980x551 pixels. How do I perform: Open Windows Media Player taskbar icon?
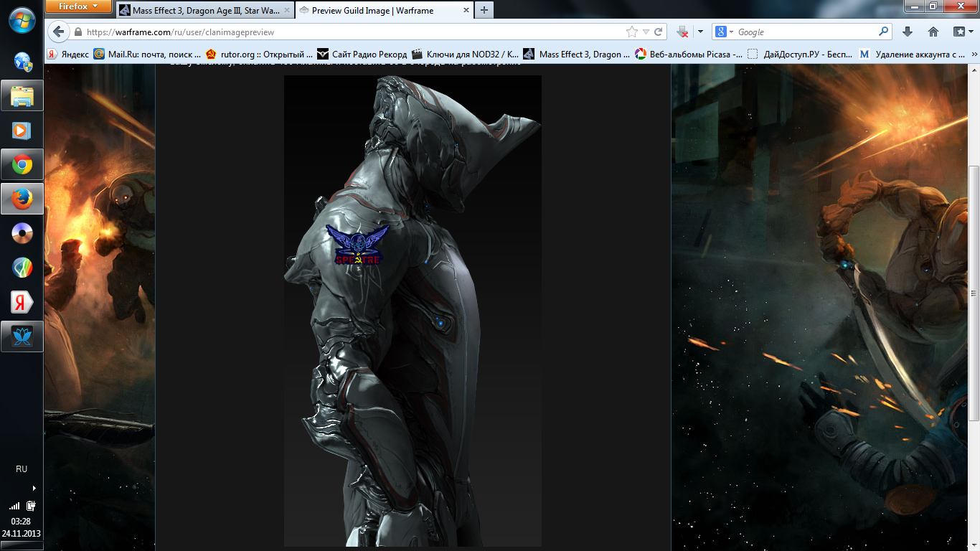22,130
